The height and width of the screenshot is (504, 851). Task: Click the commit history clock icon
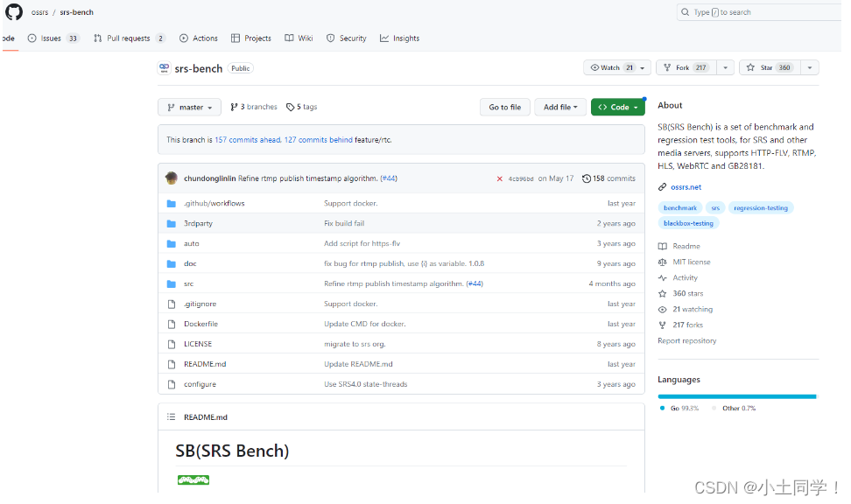(586, 178)
